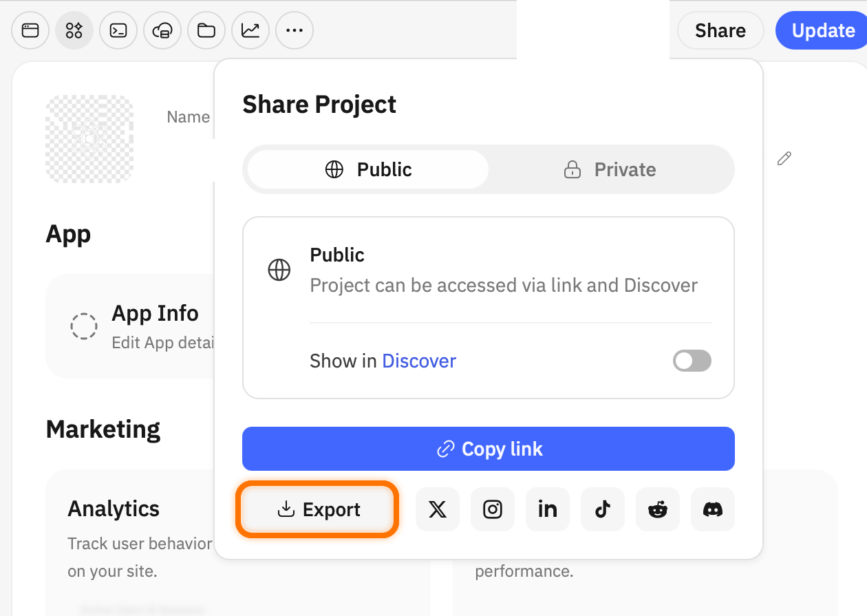Share on X (Twitter)
867x616 pixels.
point(438,509)
